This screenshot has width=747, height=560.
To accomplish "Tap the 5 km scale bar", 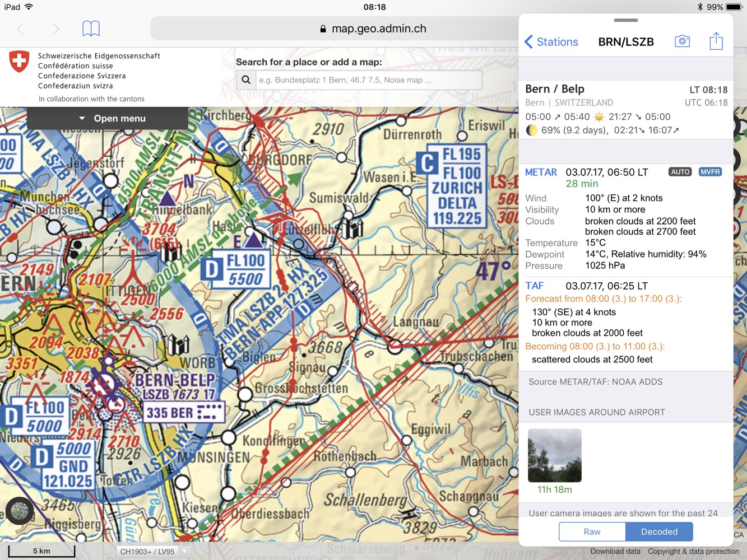I will click(x=41, y=551).
